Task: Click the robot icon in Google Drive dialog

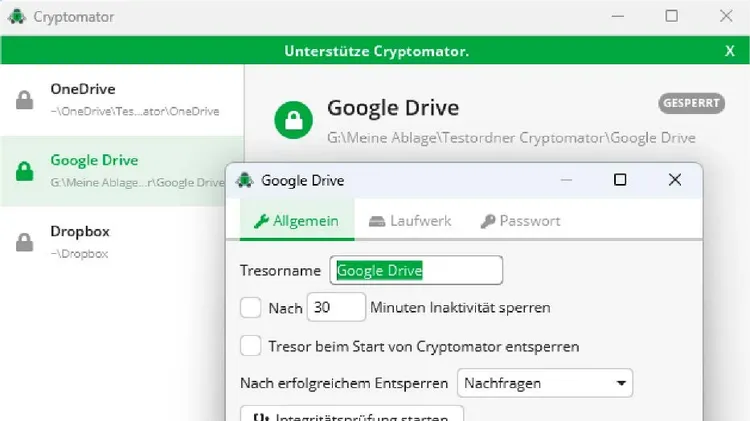Action: 244,180
